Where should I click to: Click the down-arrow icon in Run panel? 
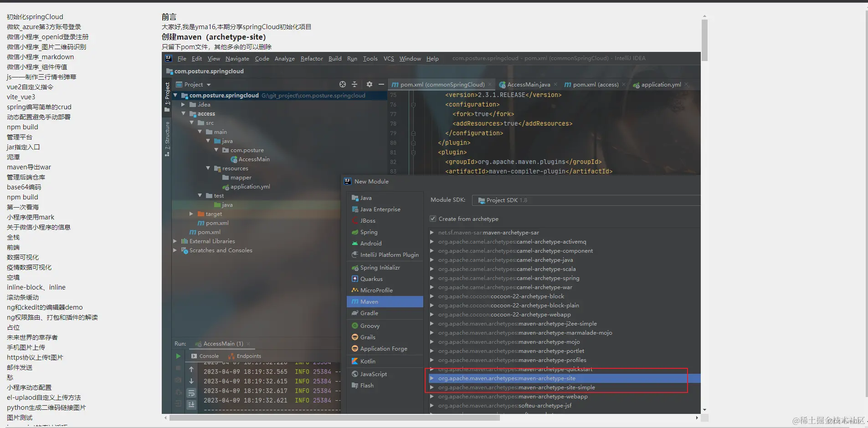(x=192, y=381)
